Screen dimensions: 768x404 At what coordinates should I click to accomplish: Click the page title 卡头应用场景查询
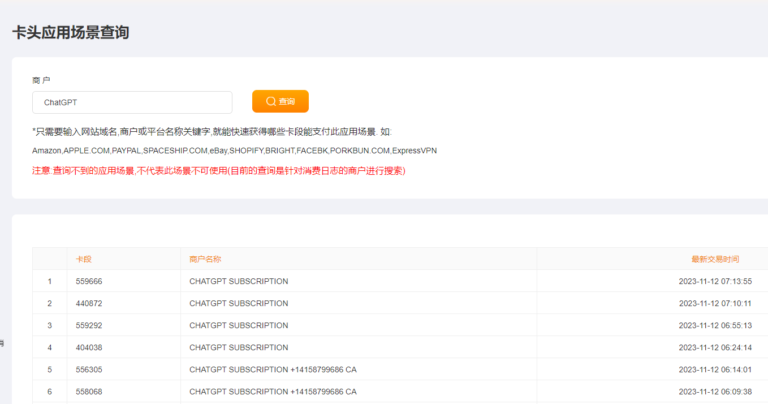tap(70, 33)
